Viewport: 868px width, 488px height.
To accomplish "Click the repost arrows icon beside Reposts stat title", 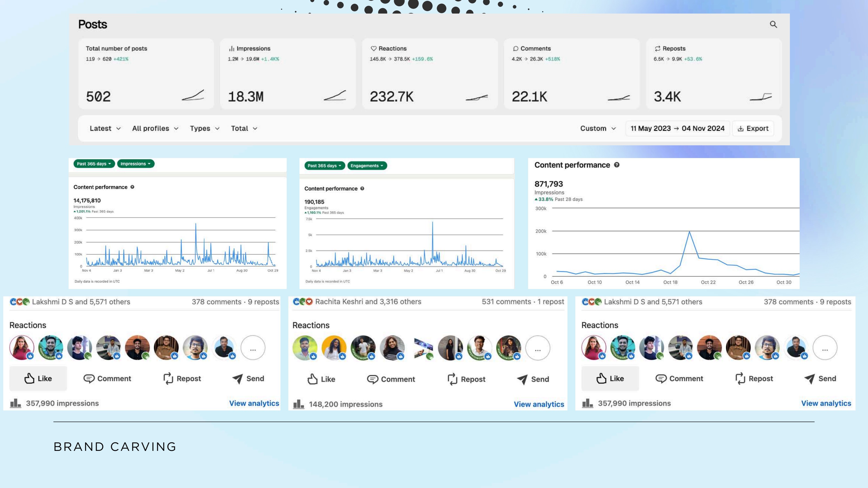I will (x=658, y=49).
